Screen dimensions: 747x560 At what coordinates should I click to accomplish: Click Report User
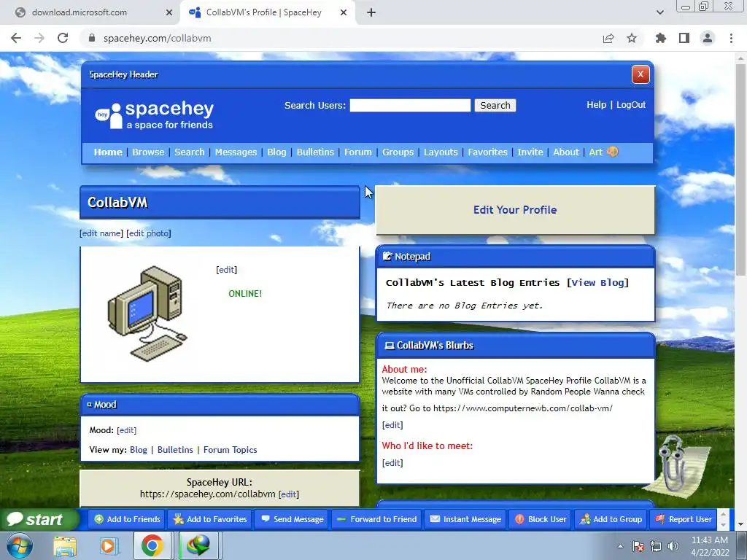(x=683, y=519)
